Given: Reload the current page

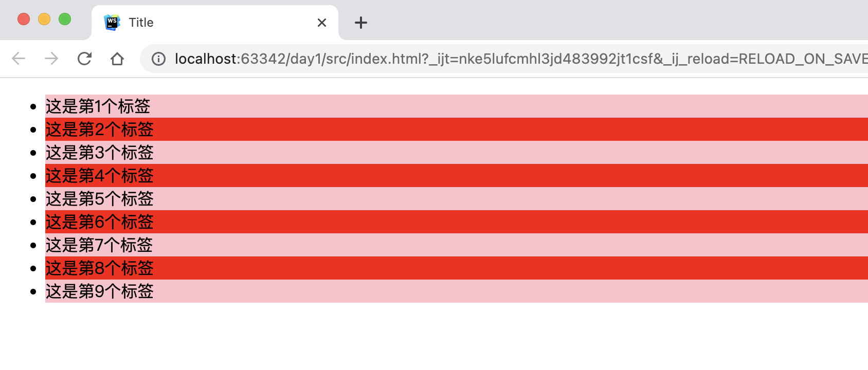Looking at the screenshot, I should [84, 59].
